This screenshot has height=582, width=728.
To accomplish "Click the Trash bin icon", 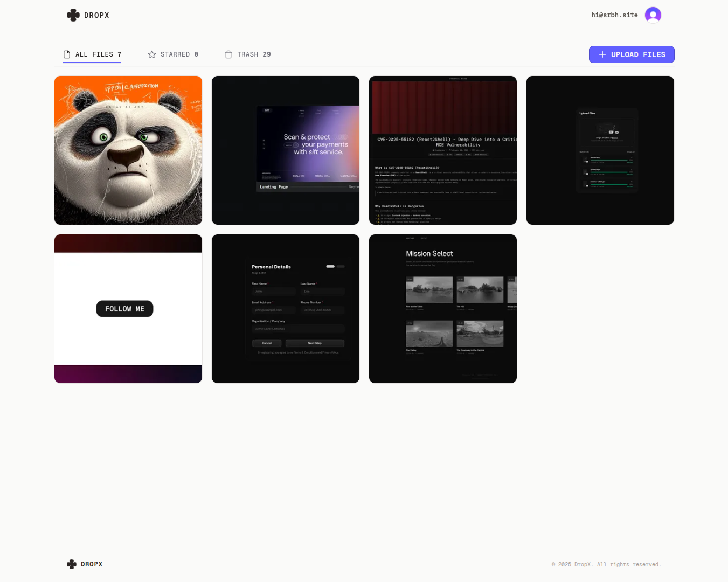I will coord(228,54).
